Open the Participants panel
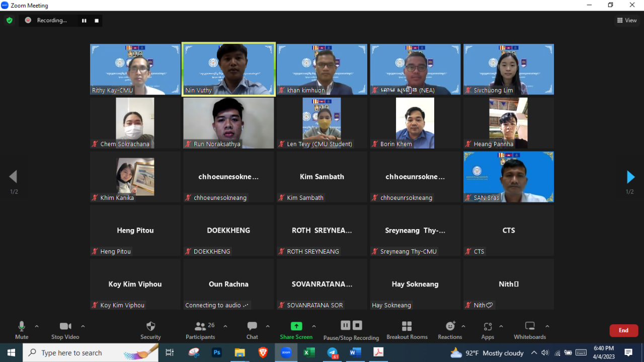 (201, 330)
